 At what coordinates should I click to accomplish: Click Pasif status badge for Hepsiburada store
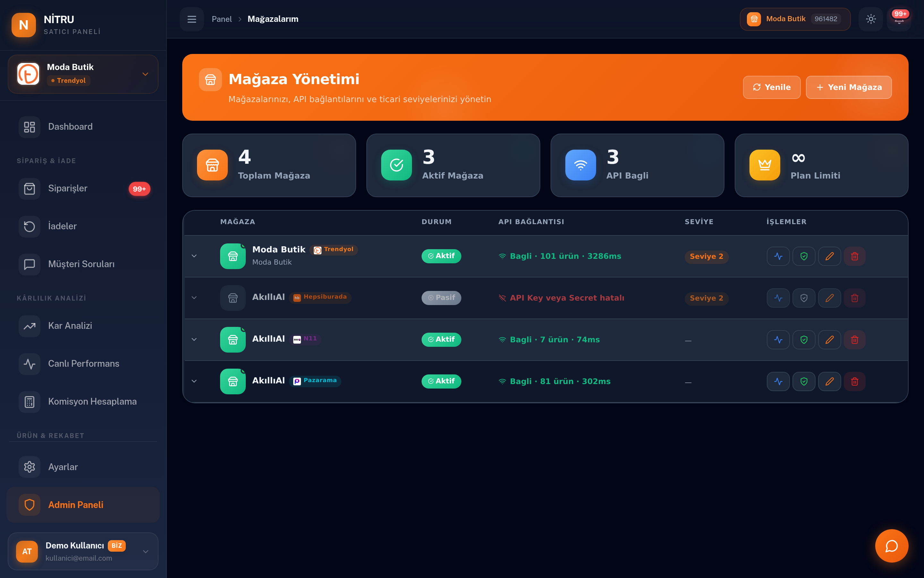tap(441, 297)
